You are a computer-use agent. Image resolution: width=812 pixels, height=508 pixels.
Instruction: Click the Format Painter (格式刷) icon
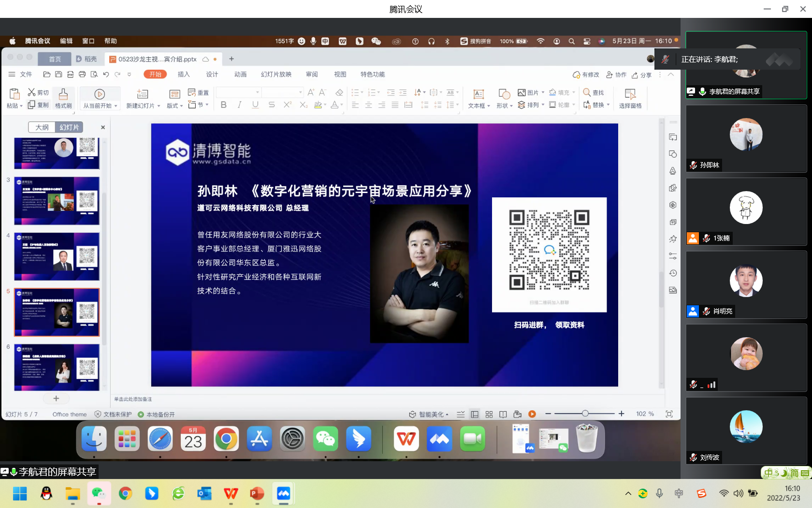(63, 94)
